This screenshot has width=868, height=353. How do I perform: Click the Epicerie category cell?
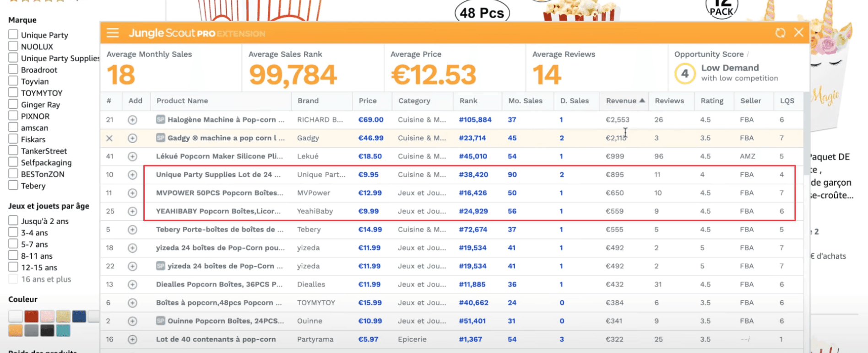coord(412,339)
